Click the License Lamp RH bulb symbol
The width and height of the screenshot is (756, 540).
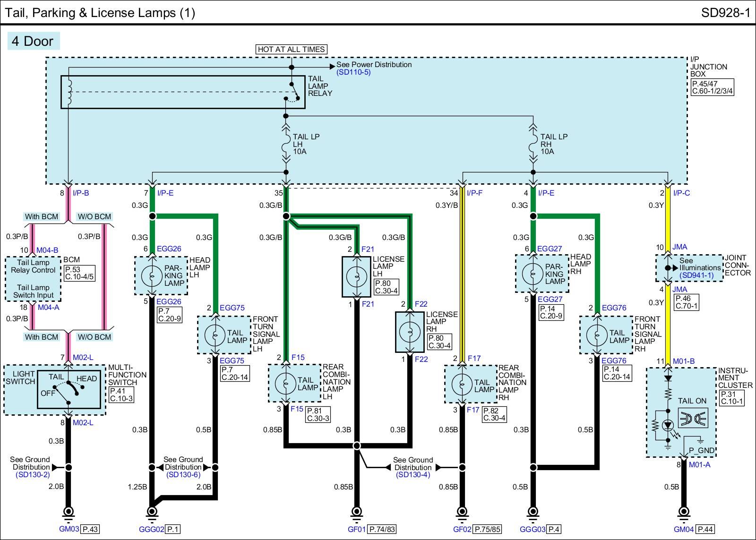pos(409,332)
